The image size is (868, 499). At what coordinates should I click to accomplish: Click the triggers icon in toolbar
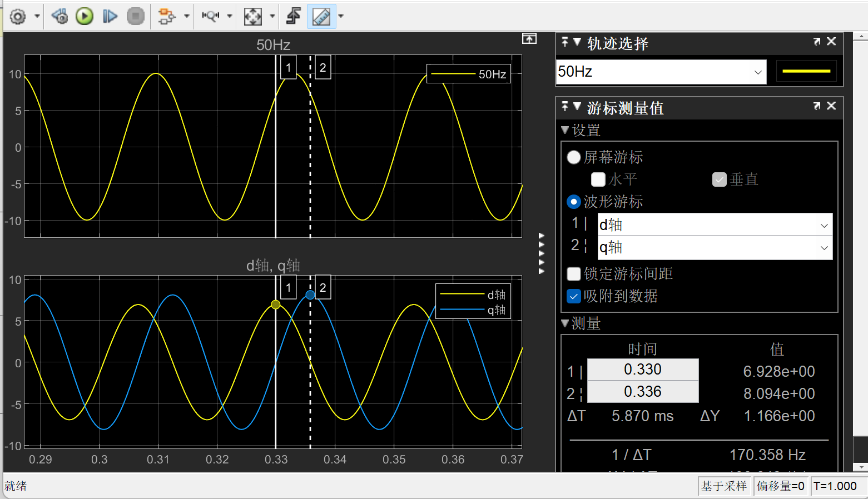[293, 17]
